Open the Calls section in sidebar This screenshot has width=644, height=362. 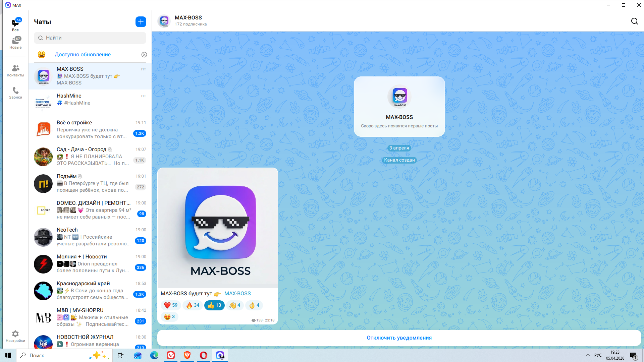click(x=15, y=93)
